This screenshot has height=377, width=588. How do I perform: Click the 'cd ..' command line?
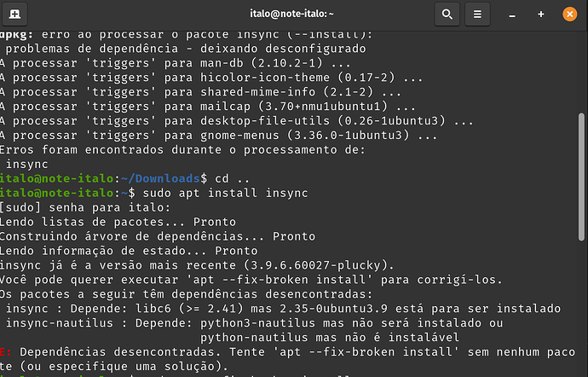pos(232,178)
